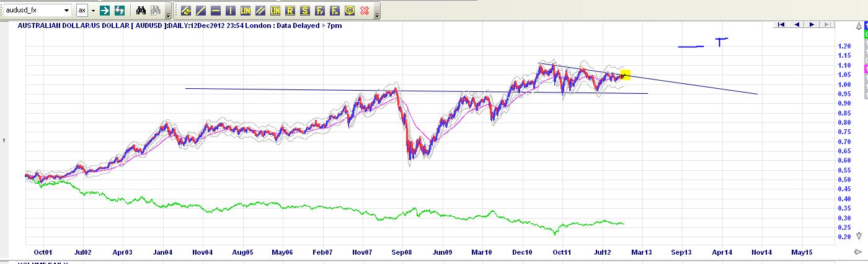
Task: Select the vertical line drawing tool
Action: [231, 11]
